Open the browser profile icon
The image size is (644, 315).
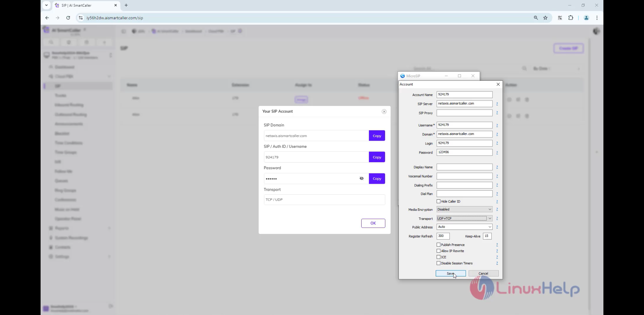(586, 18)
